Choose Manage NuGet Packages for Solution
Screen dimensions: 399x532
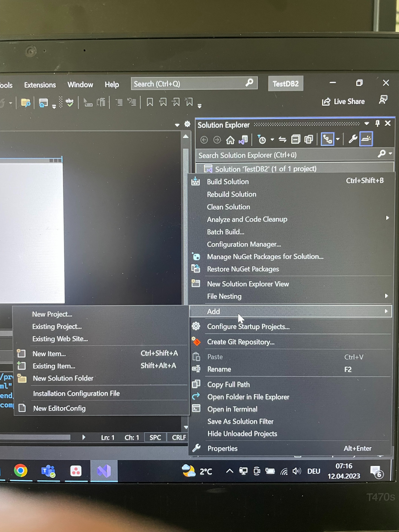coord(265,257)
